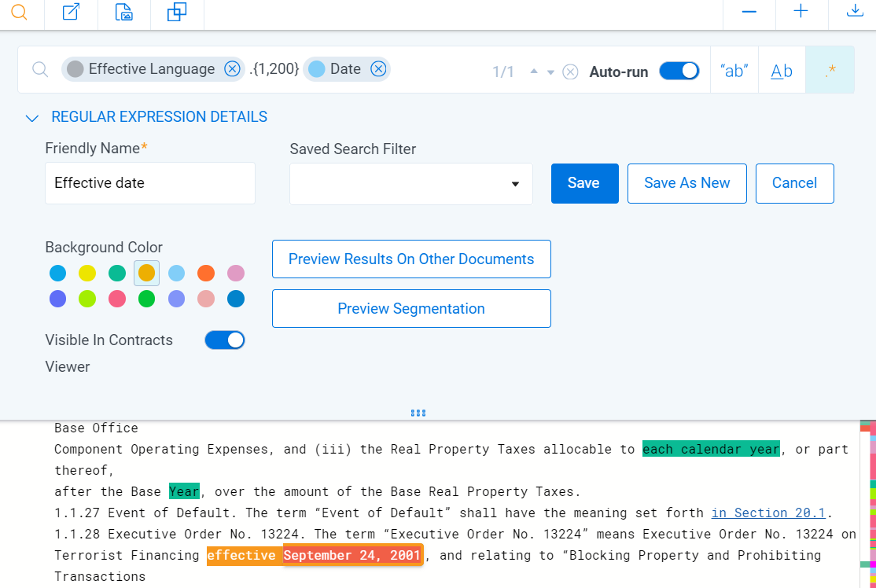Select the yellow background color swatch
Screen dimensions: 876x588
tap(87, 273)
